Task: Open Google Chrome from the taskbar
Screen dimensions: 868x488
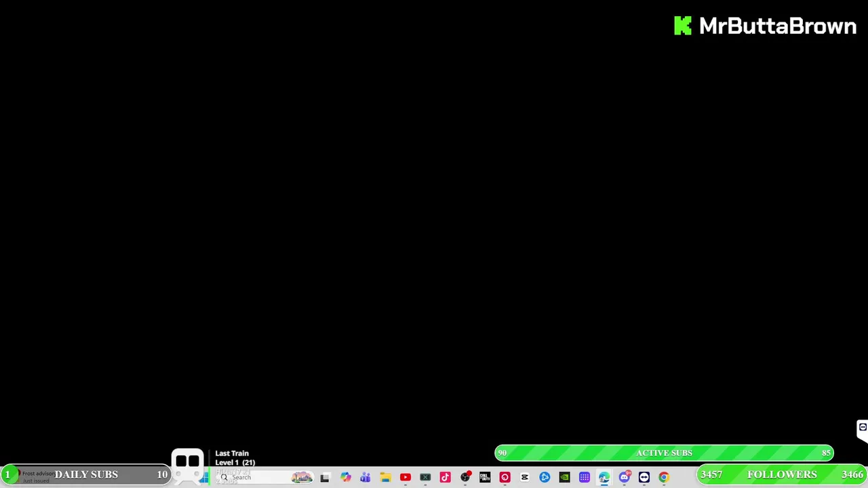Action: (664, 478)
